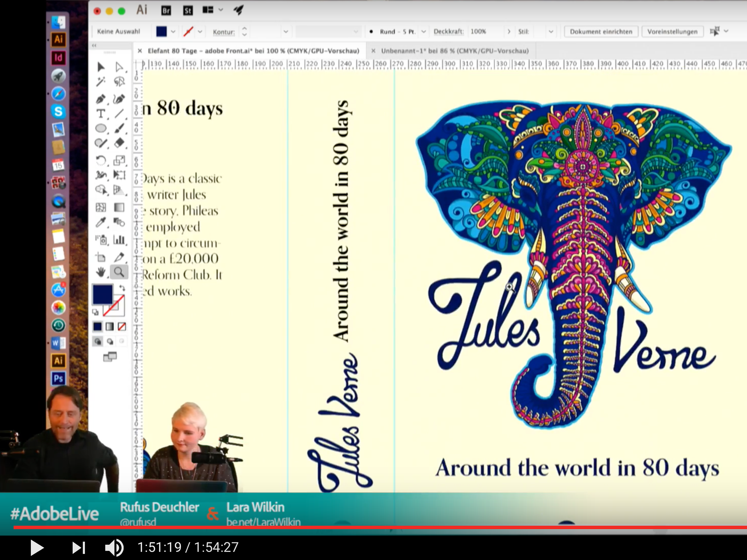Select the Curvature tool

(119, 99)
